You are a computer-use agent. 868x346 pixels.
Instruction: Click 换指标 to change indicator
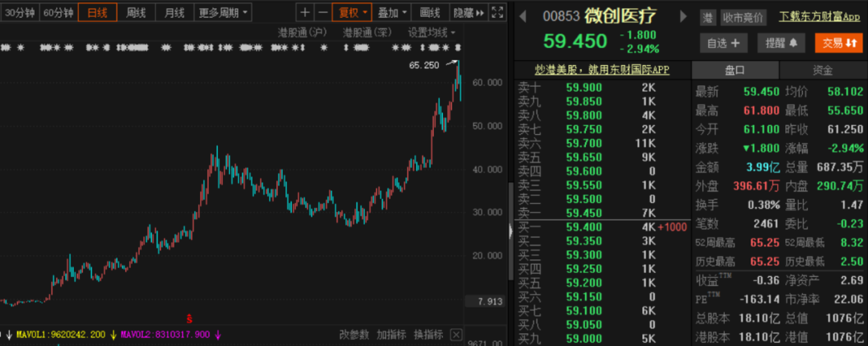click(428, 335)
